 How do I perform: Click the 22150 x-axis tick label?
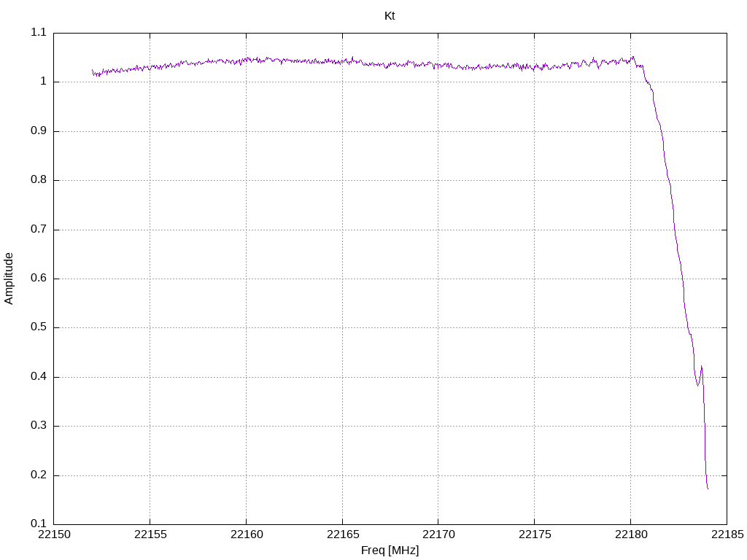click(x=54, y=534)
